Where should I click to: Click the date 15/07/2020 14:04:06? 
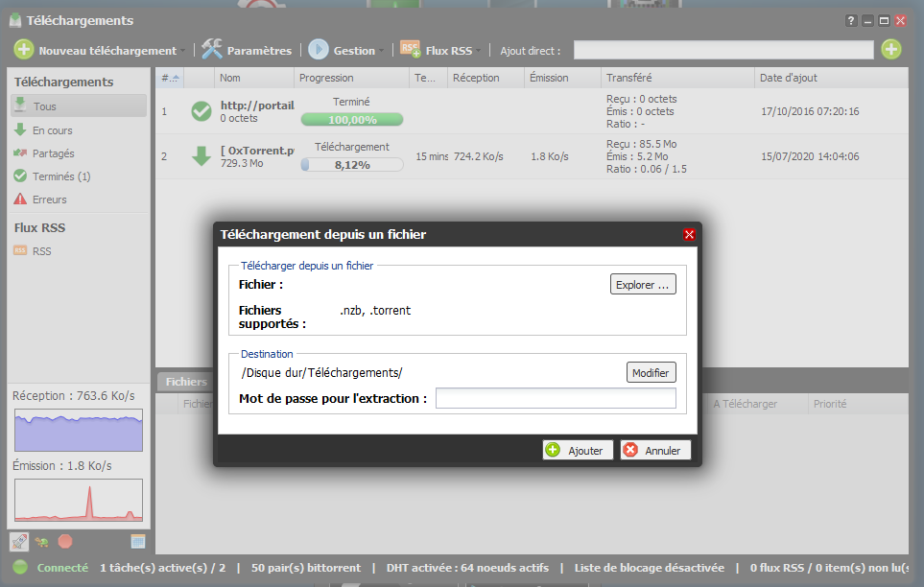810,156
